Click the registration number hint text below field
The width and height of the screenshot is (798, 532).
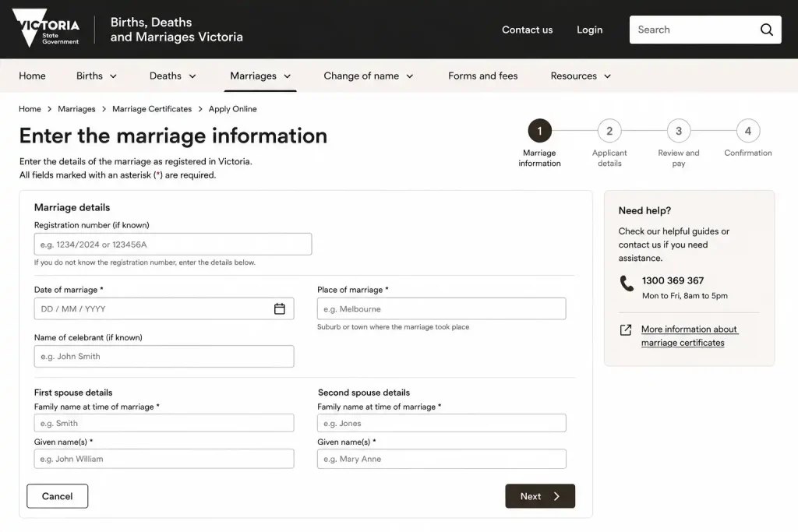coord(144,262)
